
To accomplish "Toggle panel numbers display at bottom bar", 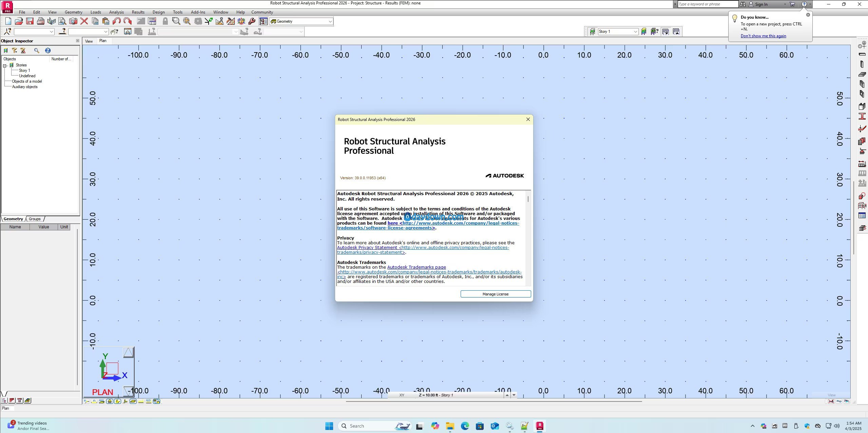I will [x=102, y=401].
